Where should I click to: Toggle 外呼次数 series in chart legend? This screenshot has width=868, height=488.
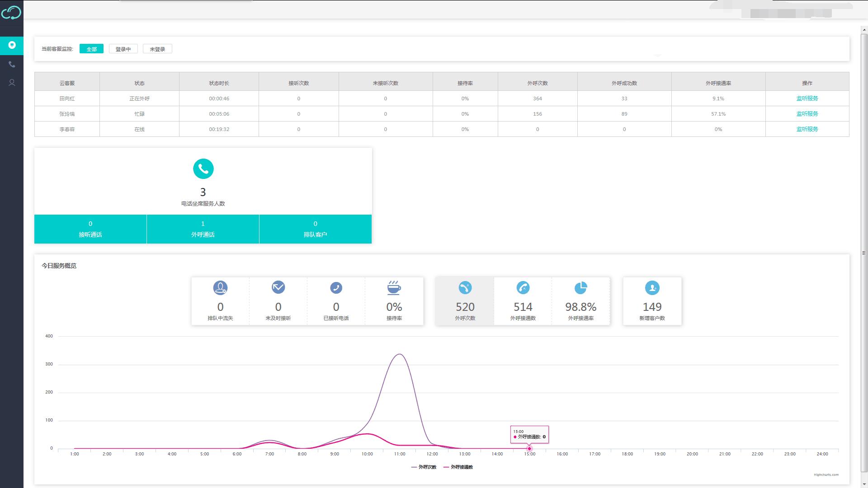coord(424,467)
